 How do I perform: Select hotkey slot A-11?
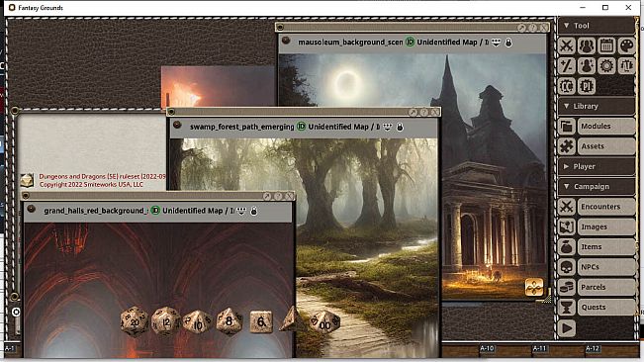(540, 349)
